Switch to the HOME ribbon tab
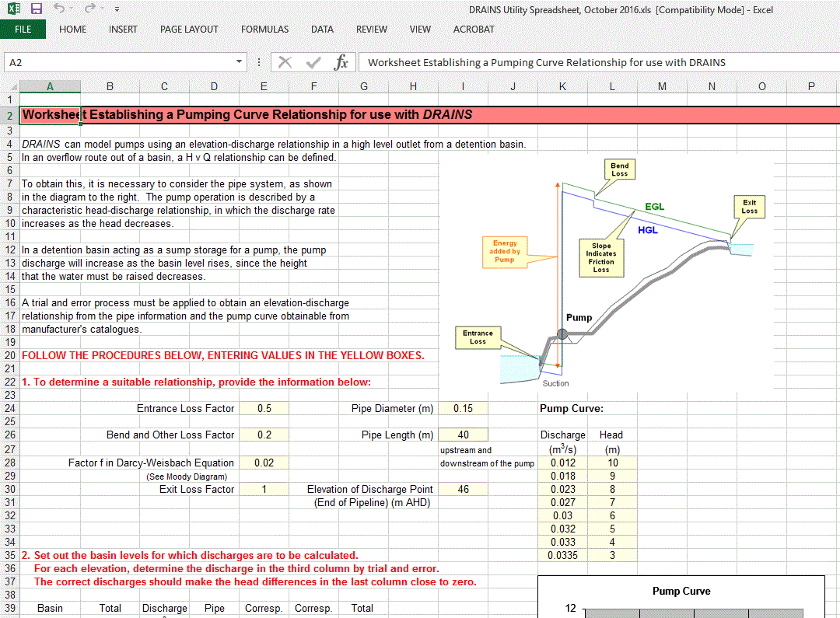The width and height of the screenshot is (840, 618). click(x=73, y=30)
